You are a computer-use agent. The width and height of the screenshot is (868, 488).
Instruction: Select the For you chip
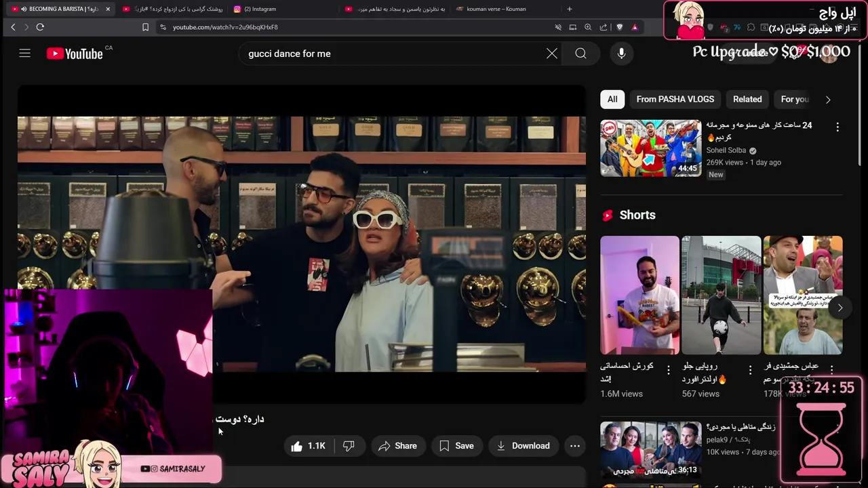coord(795,99)
